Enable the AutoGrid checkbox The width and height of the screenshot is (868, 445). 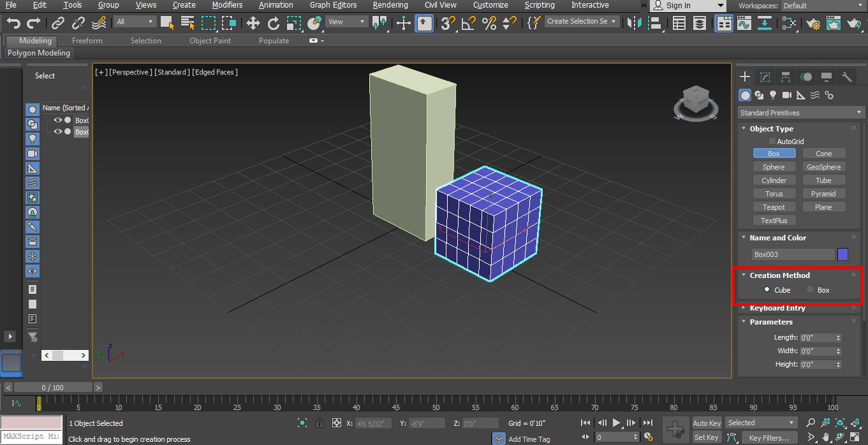point(772,141)
